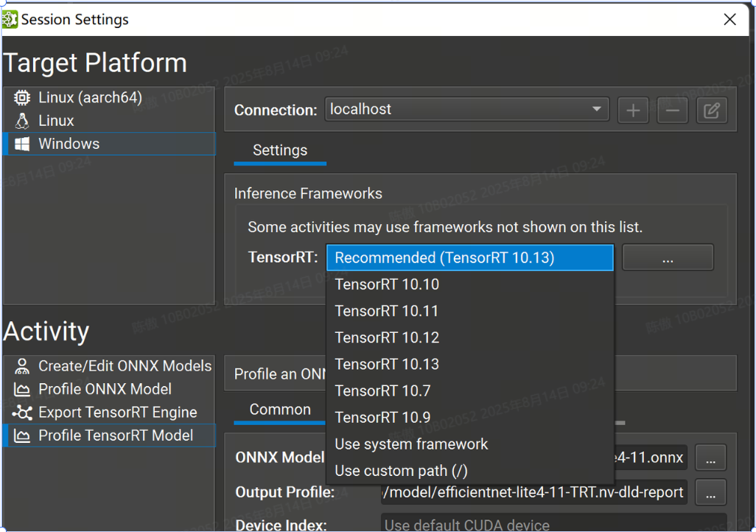Viewport: 756px width, 532px height.
Task: Click 'Some activities may use frameworks' note
Action: click(445, 227)
